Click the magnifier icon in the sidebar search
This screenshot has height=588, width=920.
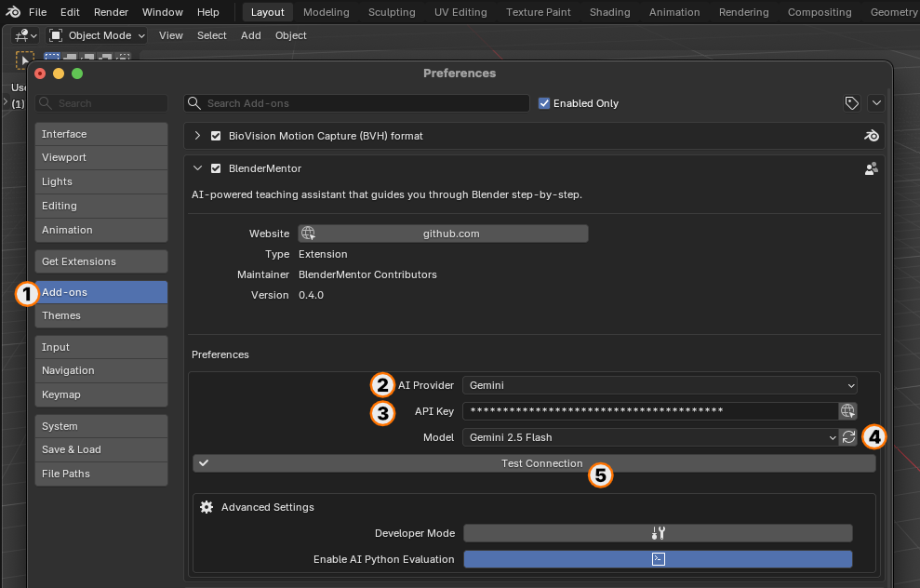click(x=45, y=103)
